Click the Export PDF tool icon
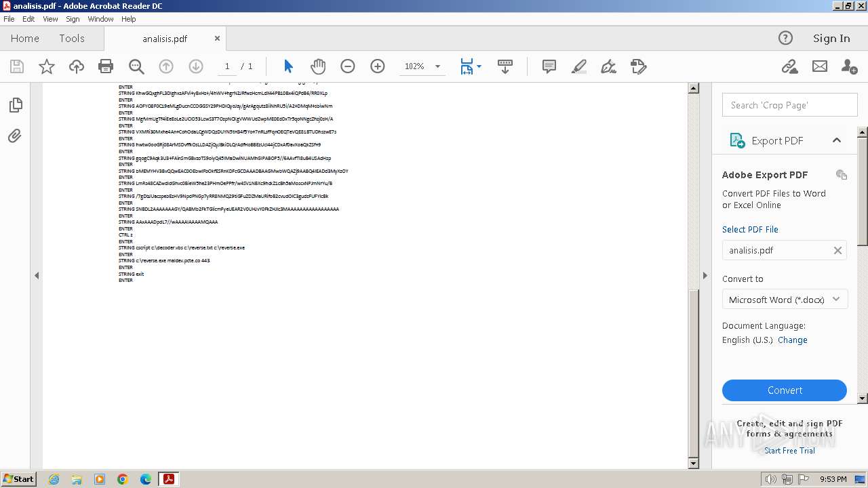 click(737, 140)
